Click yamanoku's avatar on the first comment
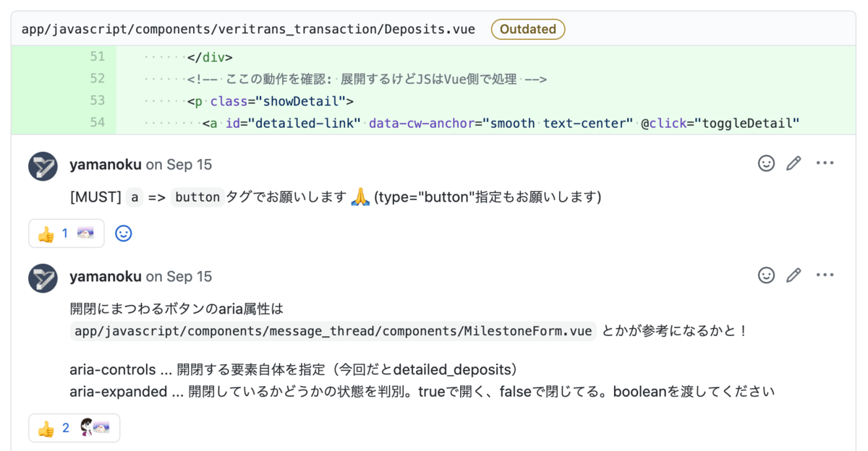Screen dimensions: 868x451 [x=42, y=166]
